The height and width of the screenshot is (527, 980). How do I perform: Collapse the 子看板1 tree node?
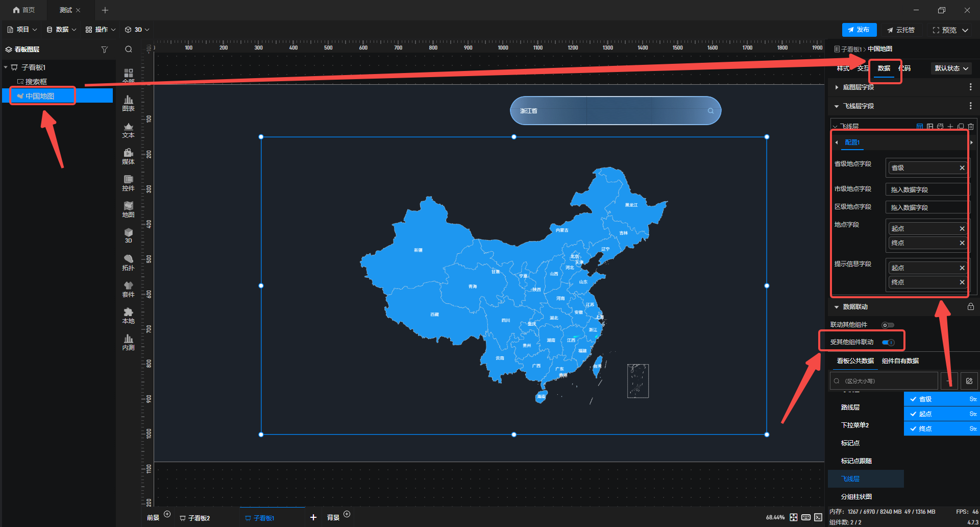pyautogui.click(x=6, y=67)
